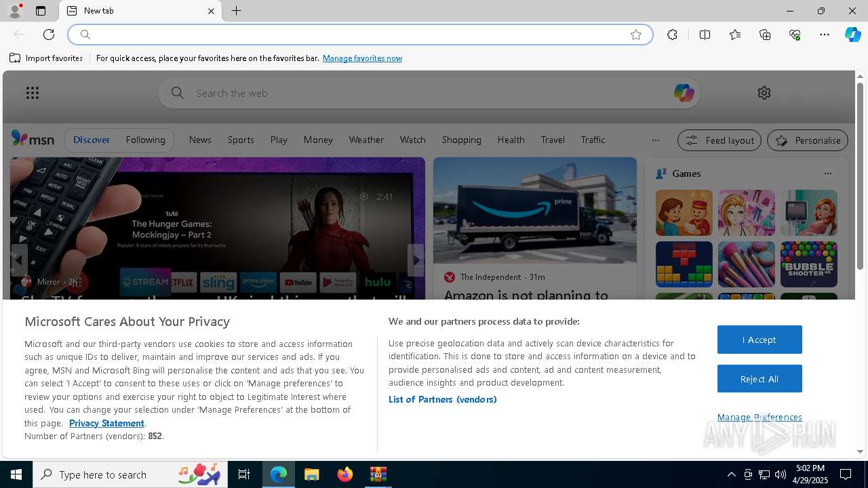
Task: Open List of Partners (vendors) link
Action: (442, 399)
